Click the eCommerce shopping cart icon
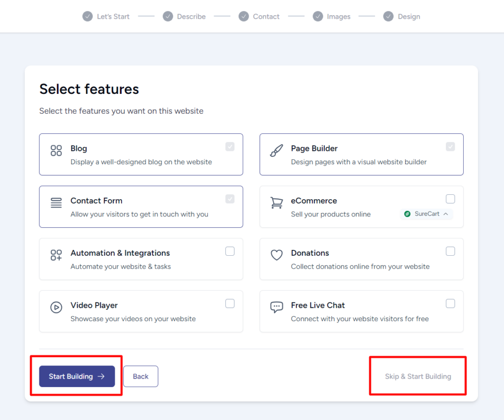Screen dimensions: 504x420 tap(276, 201)
